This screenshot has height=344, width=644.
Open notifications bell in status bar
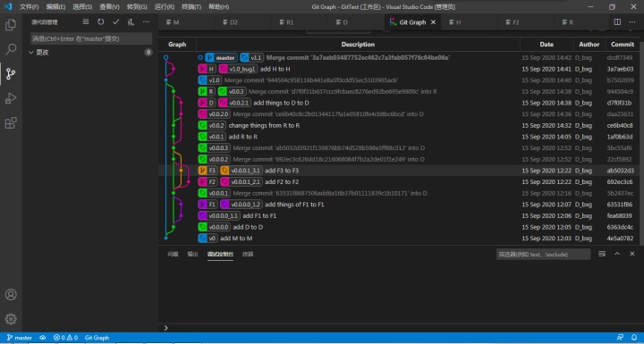(634, 338)
